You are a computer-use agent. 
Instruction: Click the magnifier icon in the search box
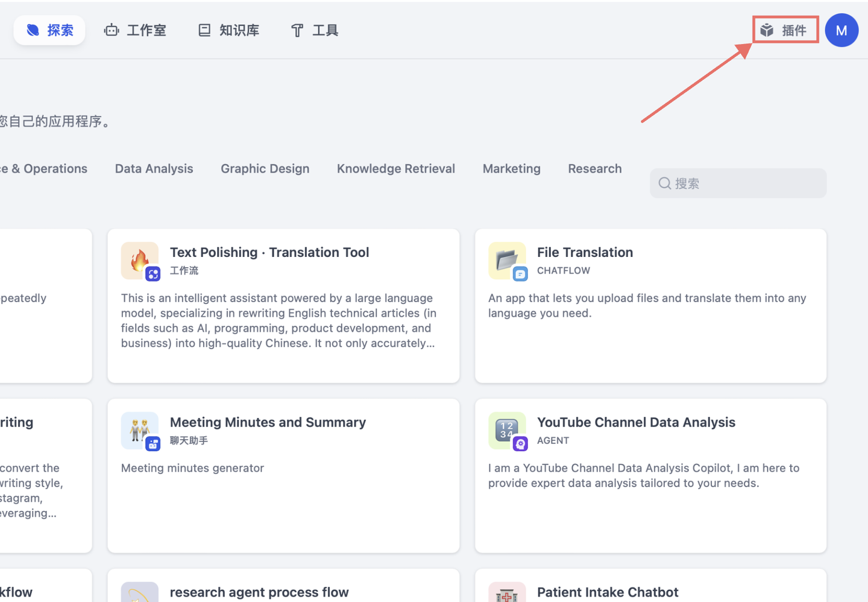point(664,183)
